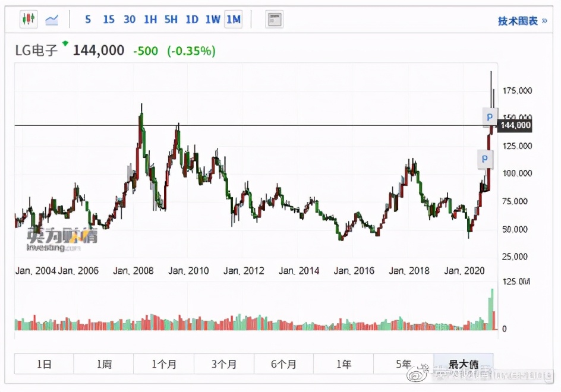Set the interval to 1W
The width and height of the screenshot is (561, 392).
(213, 20)
